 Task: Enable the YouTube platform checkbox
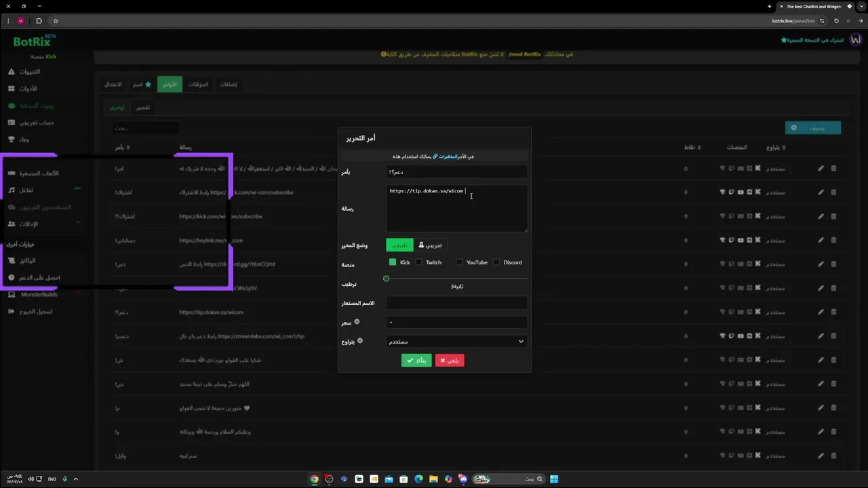tap(460, 262)
